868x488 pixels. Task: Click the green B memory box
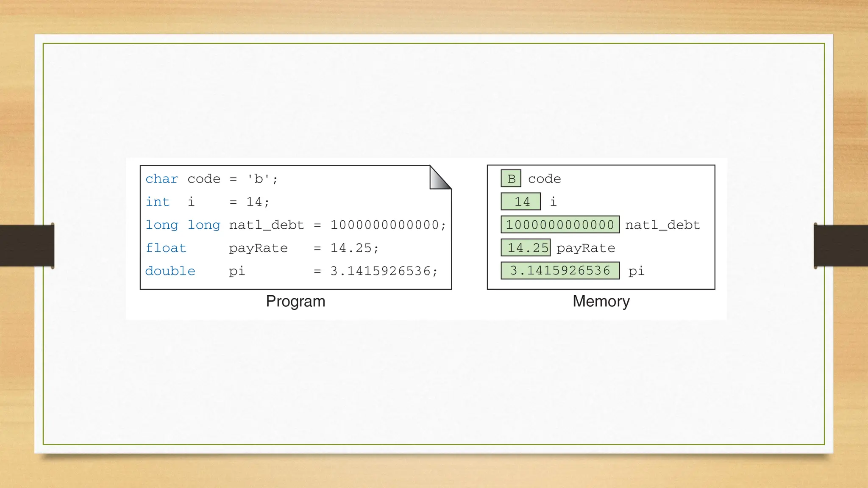pos(511,178)
